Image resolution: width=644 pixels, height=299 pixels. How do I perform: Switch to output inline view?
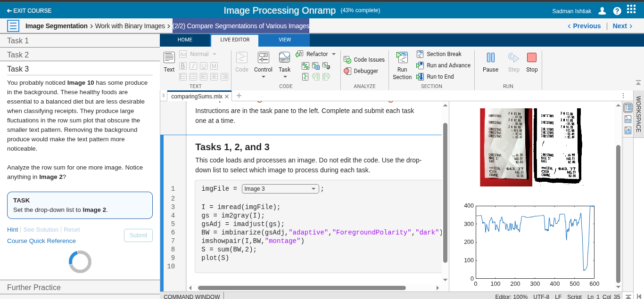(x=628, y=119)
